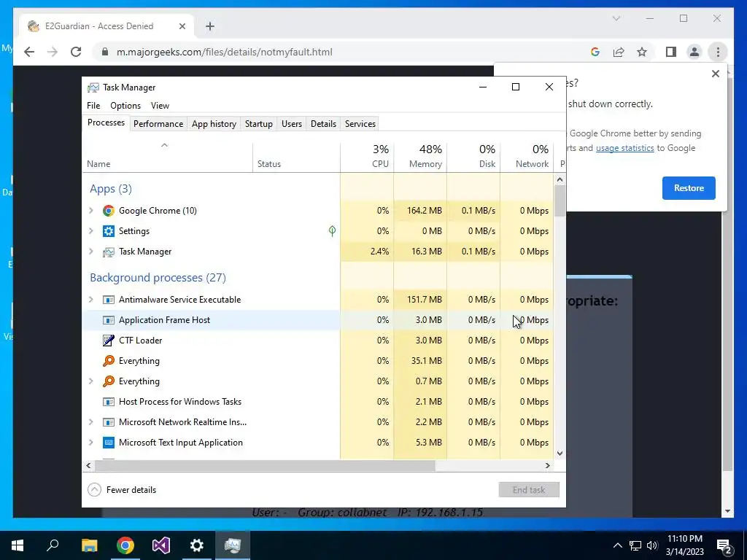
Task: Expand Microsoft Network Realtime Inspection row
Action: 91,422
